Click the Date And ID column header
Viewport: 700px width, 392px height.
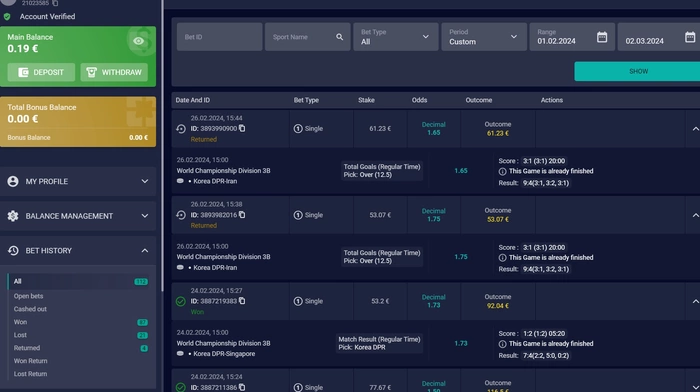[x=192, y=100]
